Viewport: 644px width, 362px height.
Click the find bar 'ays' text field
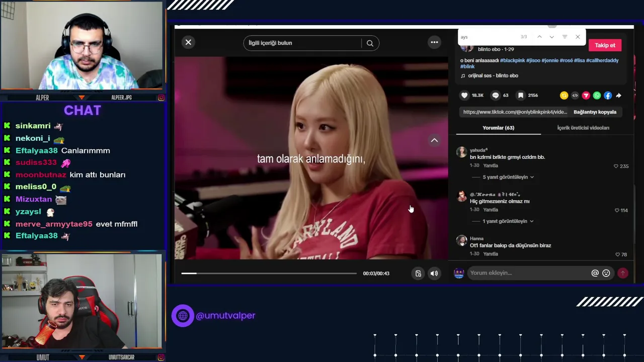(488, 37)
